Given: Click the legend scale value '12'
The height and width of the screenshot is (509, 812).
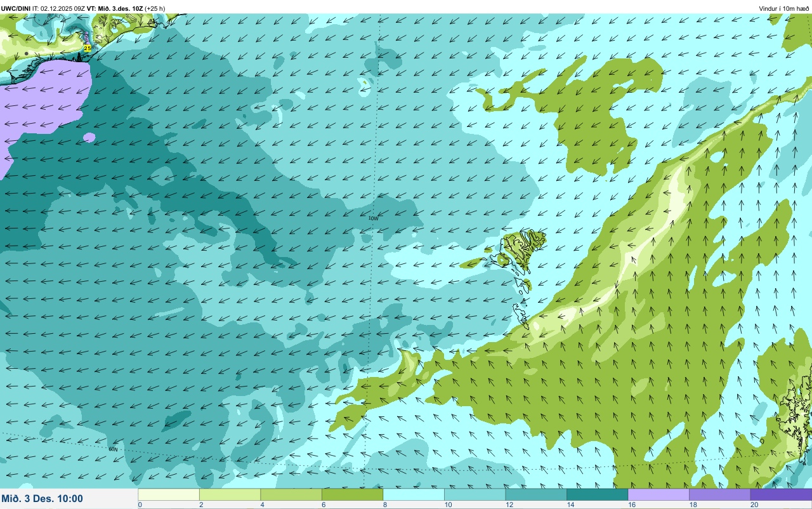Looking at the screenshot, I should 509,505.
